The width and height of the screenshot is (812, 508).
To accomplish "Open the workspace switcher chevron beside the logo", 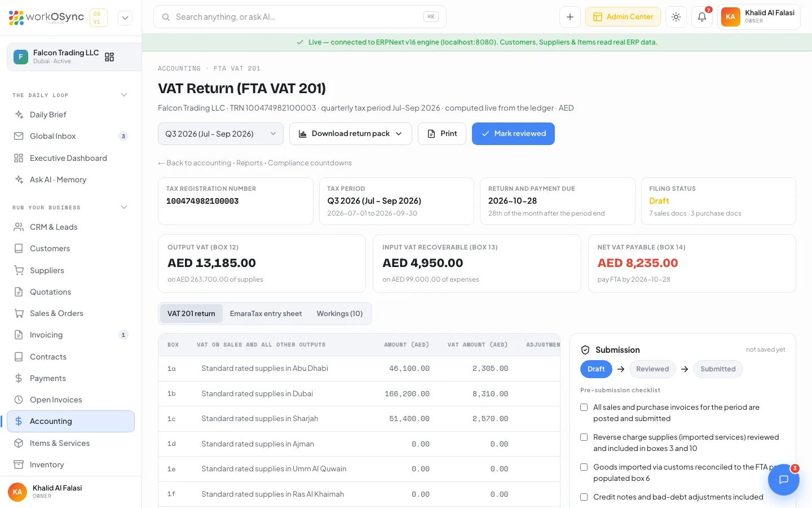I will pyautogui.click(x=125, y=18).
